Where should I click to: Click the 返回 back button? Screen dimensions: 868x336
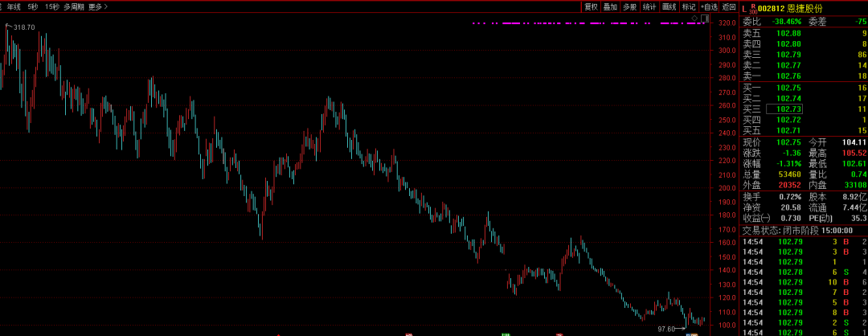tap(729, 6)
